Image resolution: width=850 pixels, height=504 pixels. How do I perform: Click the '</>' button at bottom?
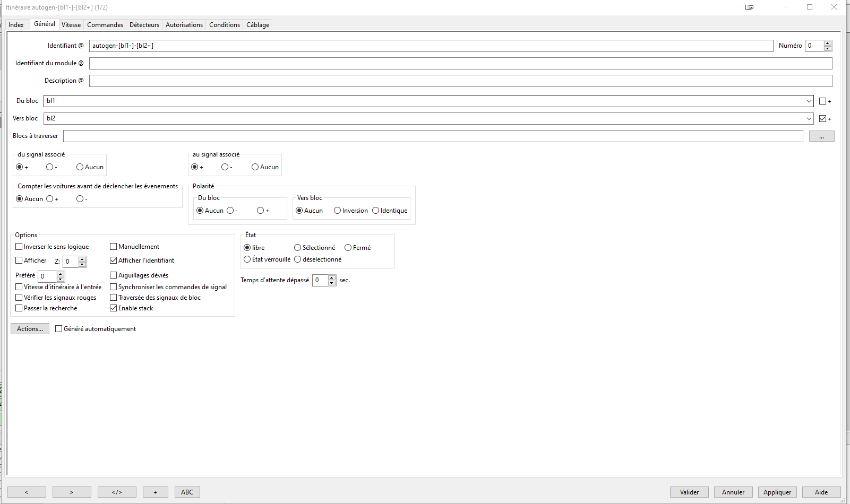coord(117,492)
